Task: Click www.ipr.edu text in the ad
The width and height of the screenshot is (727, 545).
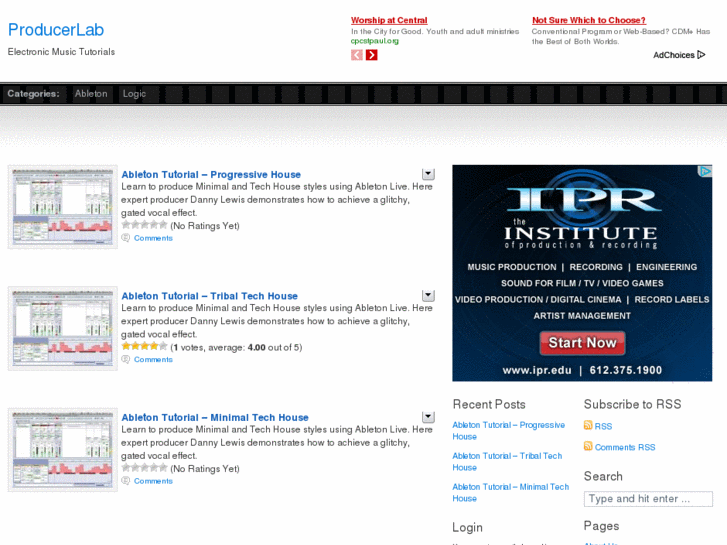Action: click(537, 370)
